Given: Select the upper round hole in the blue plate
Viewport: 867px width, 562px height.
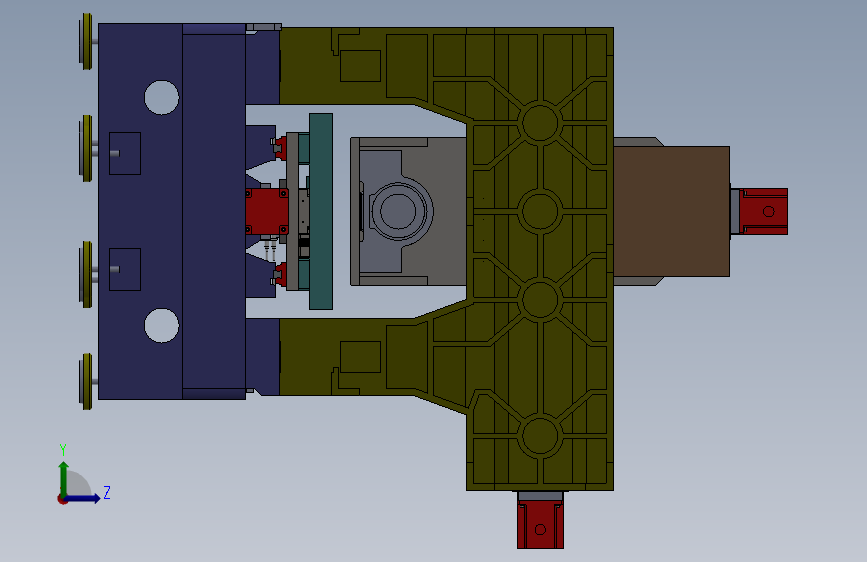Looking at the screenshot, I should pyautogui.click(x=161, y=97).
